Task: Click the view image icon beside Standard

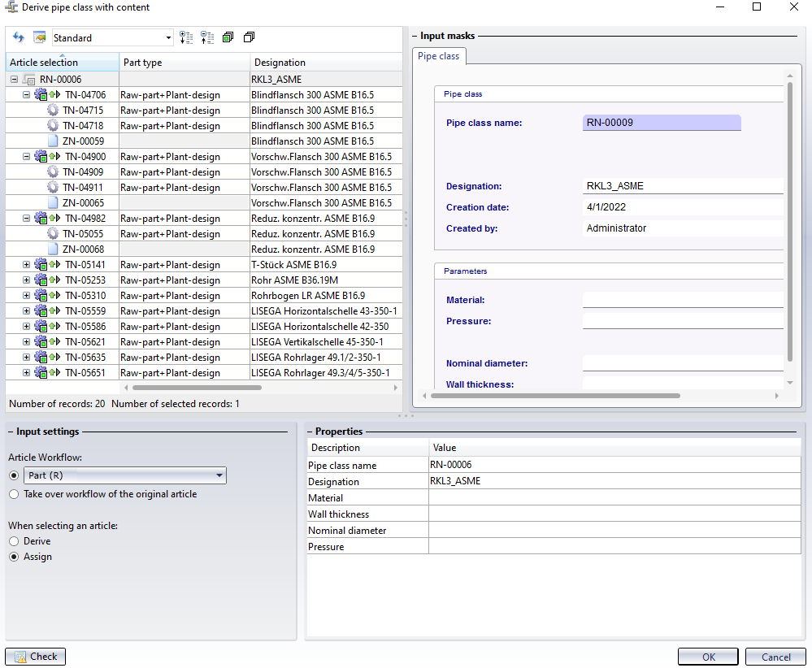Action: pyautogui.click(x=39, y=37)
